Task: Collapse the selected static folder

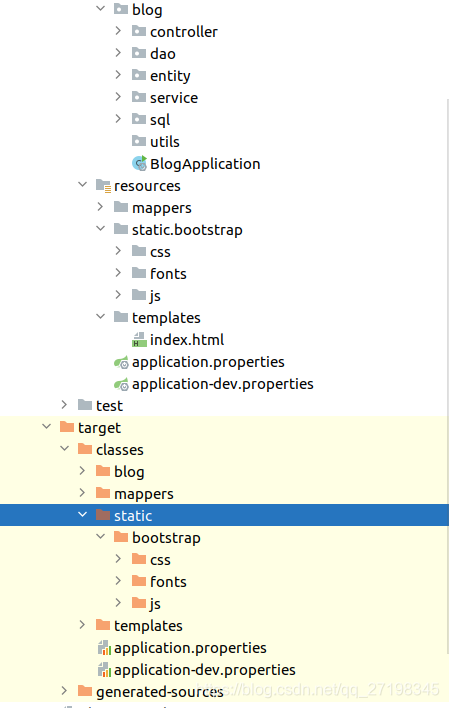Action: [82, 514]
